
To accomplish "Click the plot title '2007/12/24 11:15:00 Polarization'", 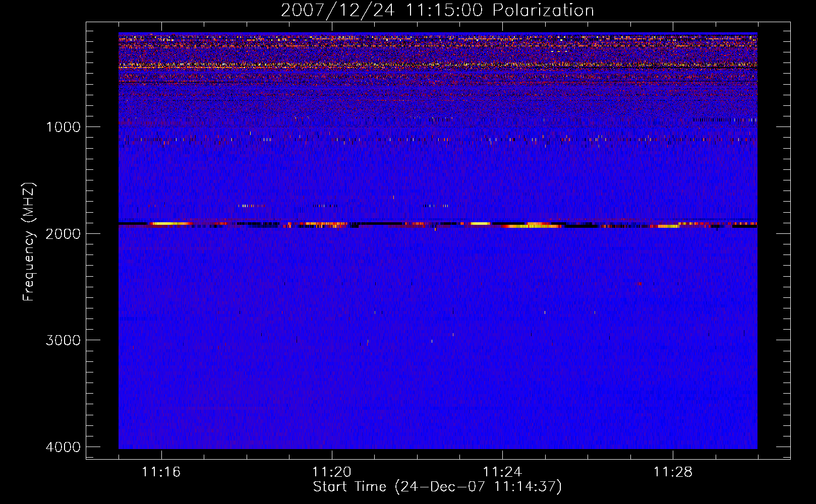I will click(x=437, y=10).
